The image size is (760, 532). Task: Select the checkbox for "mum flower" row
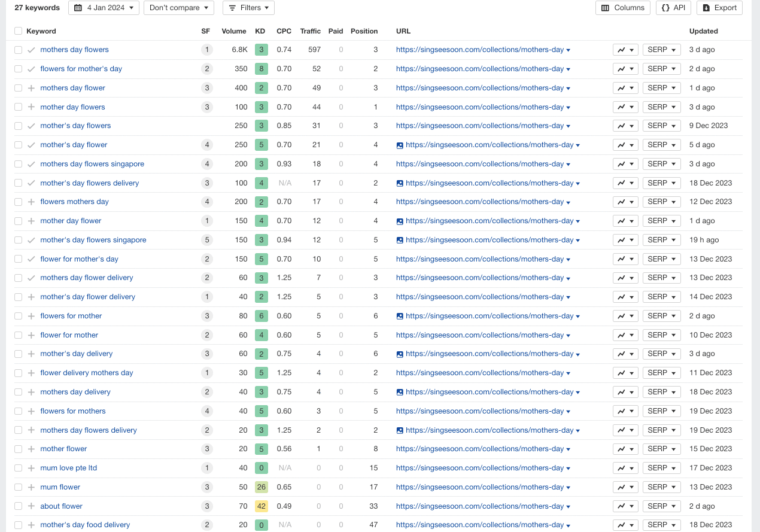coord(19,487)
